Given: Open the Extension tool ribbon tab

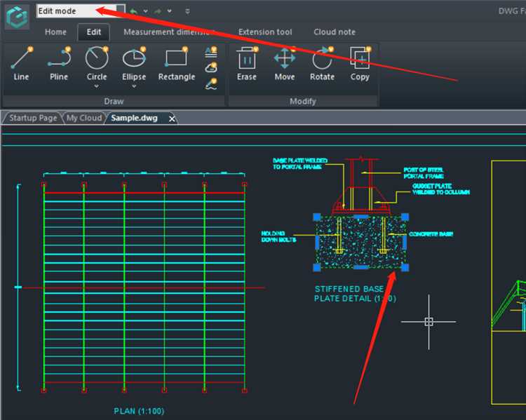Looking at the screenshot, I should point(265,32).
